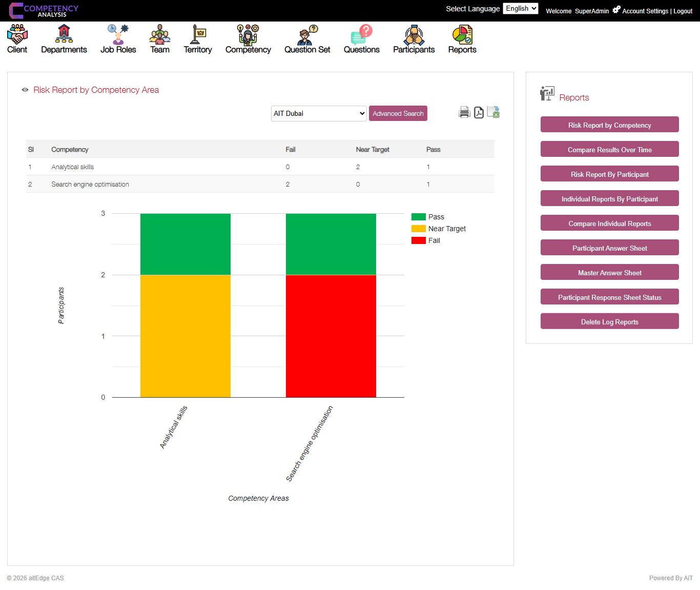Click the Advanced Search button
Screen dimensions: 700x590
398,113
